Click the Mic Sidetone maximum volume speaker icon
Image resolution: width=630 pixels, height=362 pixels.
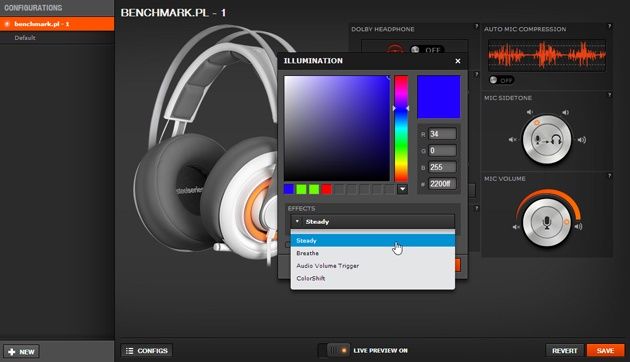(582, 140)
